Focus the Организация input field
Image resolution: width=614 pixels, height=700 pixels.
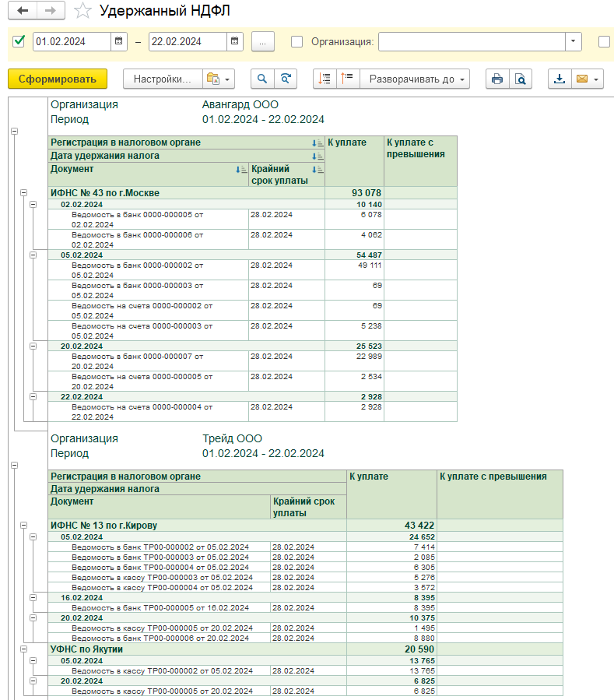click(472, 41)
